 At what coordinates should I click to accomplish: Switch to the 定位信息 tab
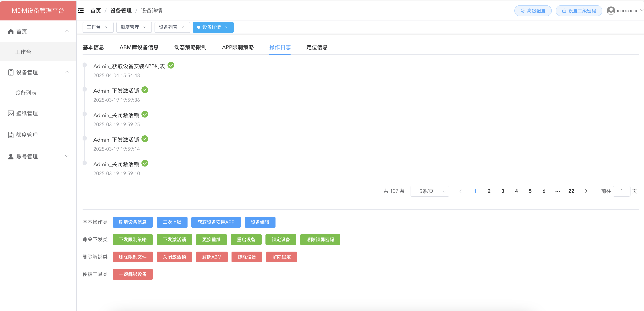click(x=317, y=47)
